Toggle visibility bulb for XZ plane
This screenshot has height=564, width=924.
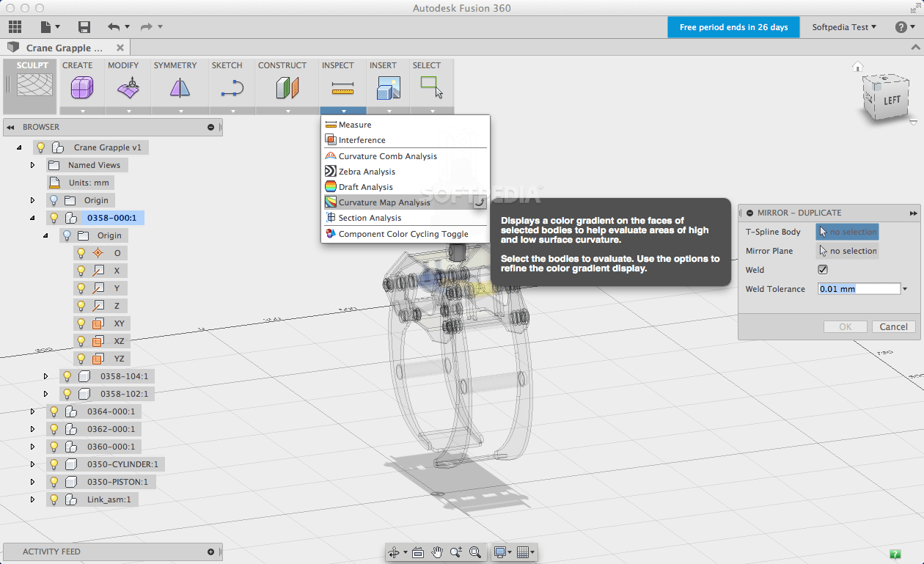tap(81, 341)
